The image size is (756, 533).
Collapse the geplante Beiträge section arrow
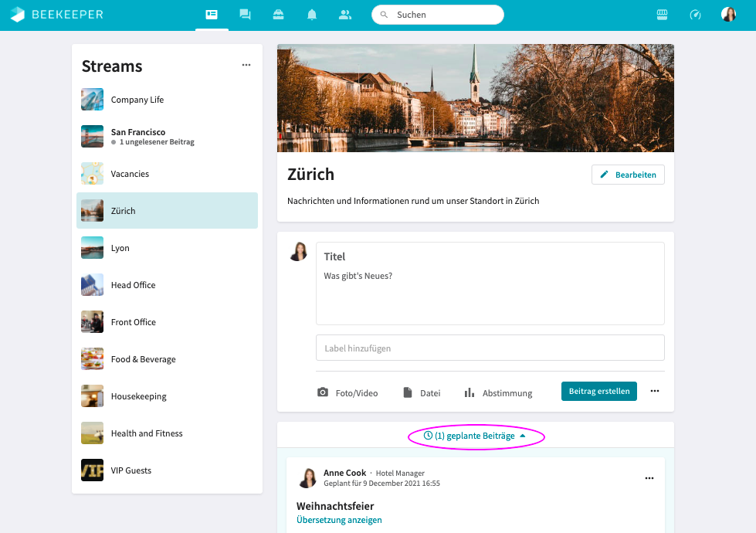pyautogui.click(x=523, y=436)
